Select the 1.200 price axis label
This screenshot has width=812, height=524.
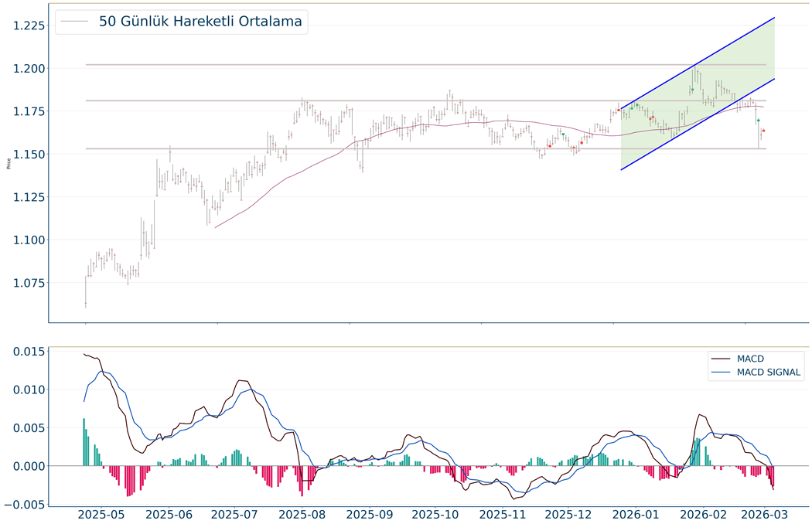26,69
